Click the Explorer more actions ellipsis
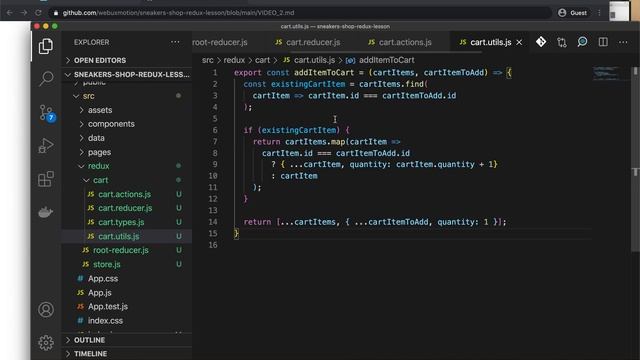Image resolution: width=640 pixels, height=360 pixels. click(x=175, y=42)
